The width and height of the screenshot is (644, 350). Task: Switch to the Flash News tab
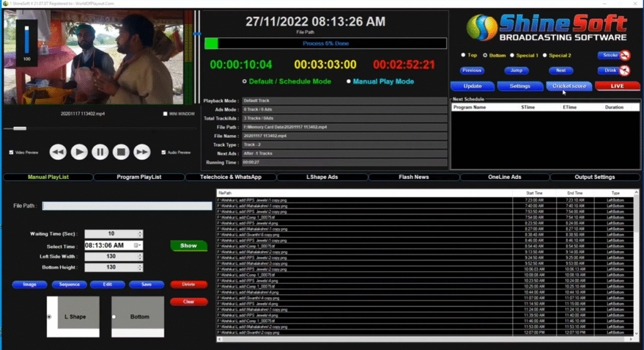[x=413, y=177]
